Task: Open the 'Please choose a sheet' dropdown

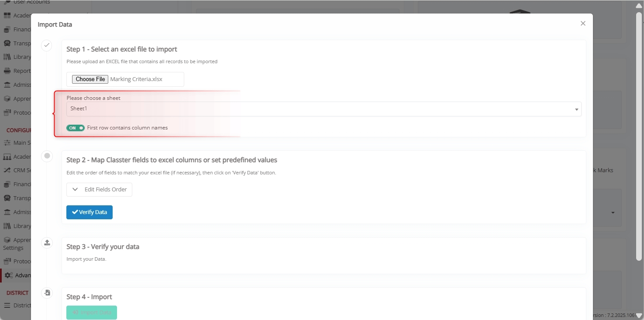Action: (324, 109)
